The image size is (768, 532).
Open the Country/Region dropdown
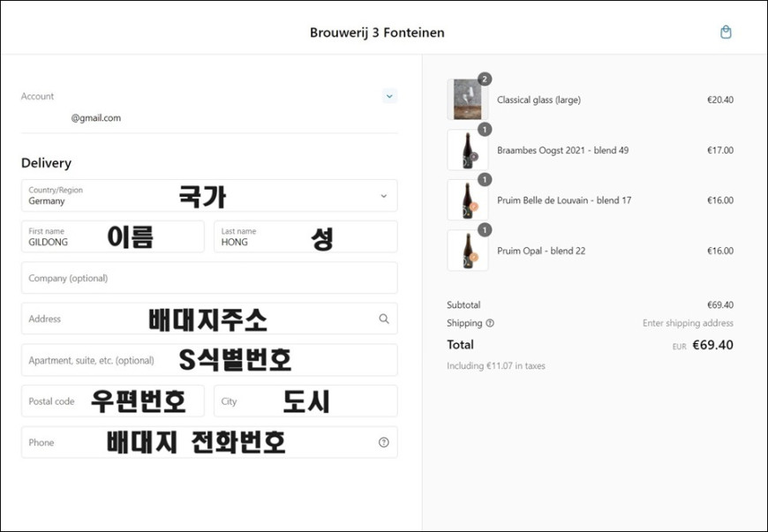pos(209,195)
